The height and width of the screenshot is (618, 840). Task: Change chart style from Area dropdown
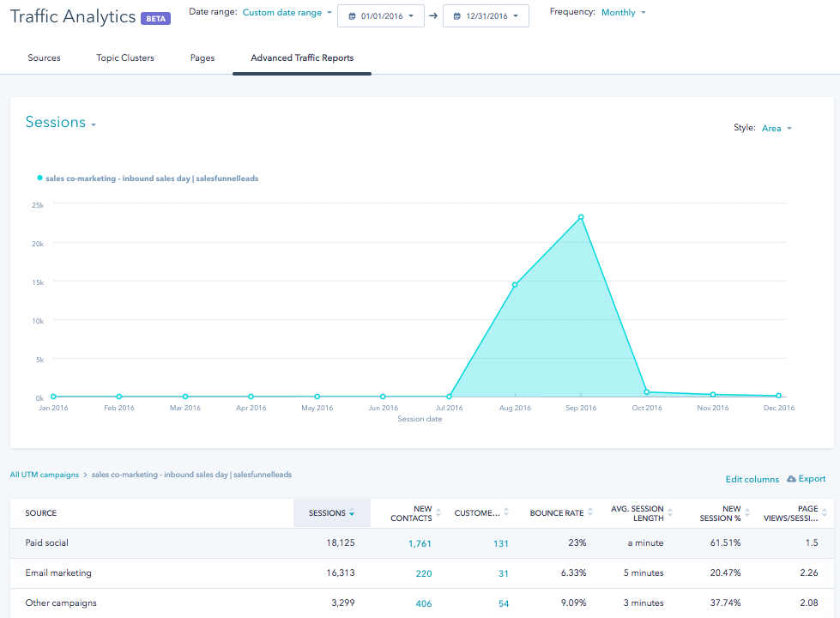[x=777, y=128]
